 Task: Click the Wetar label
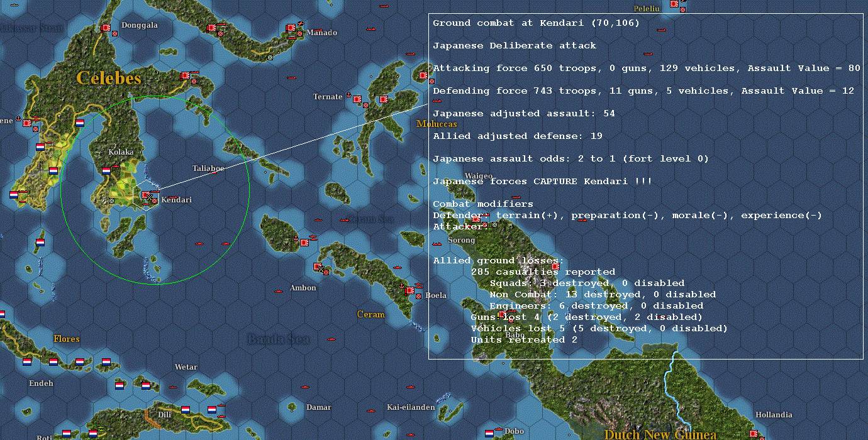click(x=186, y=367)
